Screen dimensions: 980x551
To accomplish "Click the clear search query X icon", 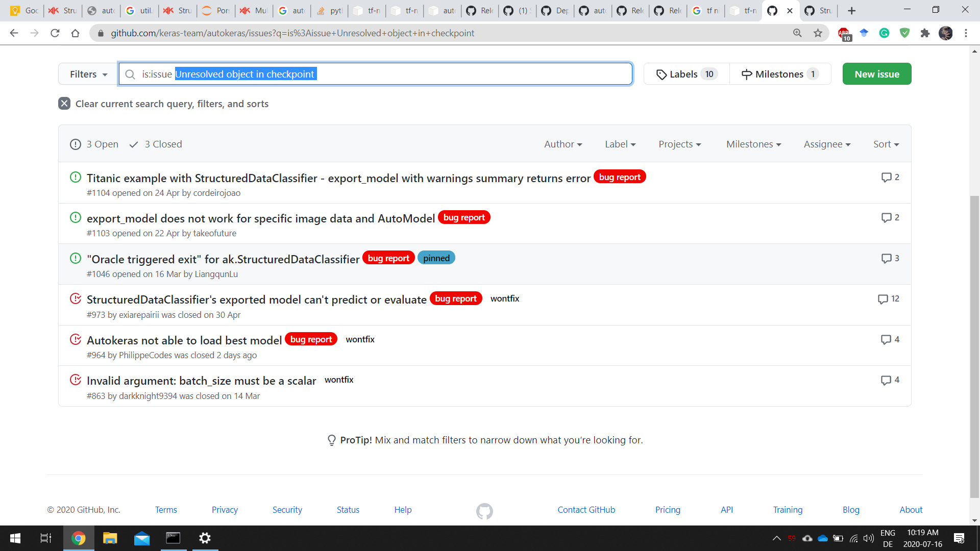I will tap(64, 104).
